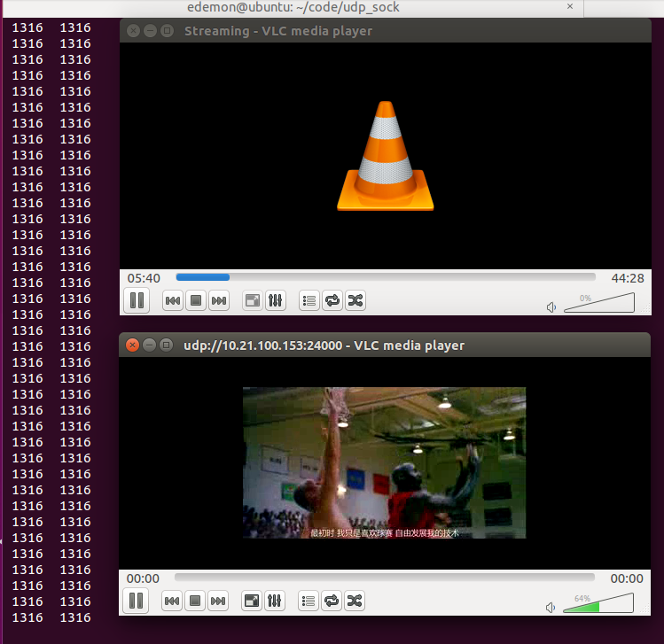Viewport: 664px width, 644px height.
Task: Click the udp:// window seek bar
Action: click(385, 578)
